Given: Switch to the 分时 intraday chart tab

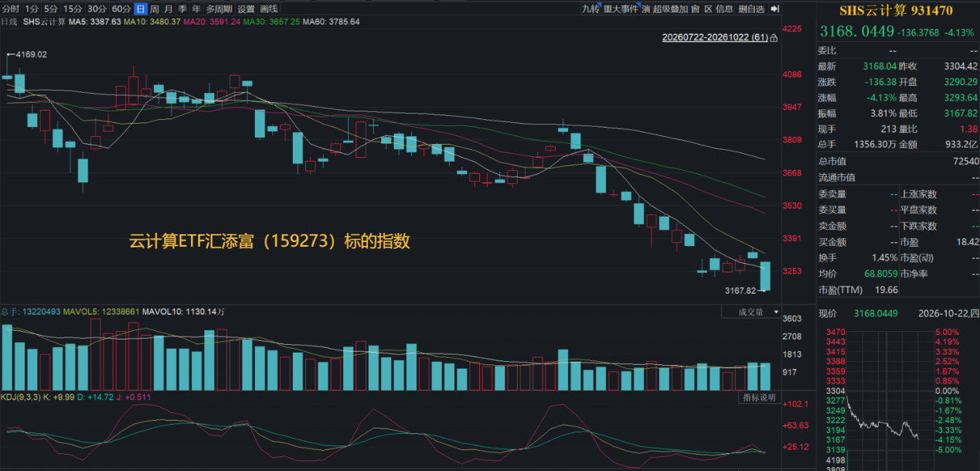Looking at the screenshot, I should click(x=11, y=9).
